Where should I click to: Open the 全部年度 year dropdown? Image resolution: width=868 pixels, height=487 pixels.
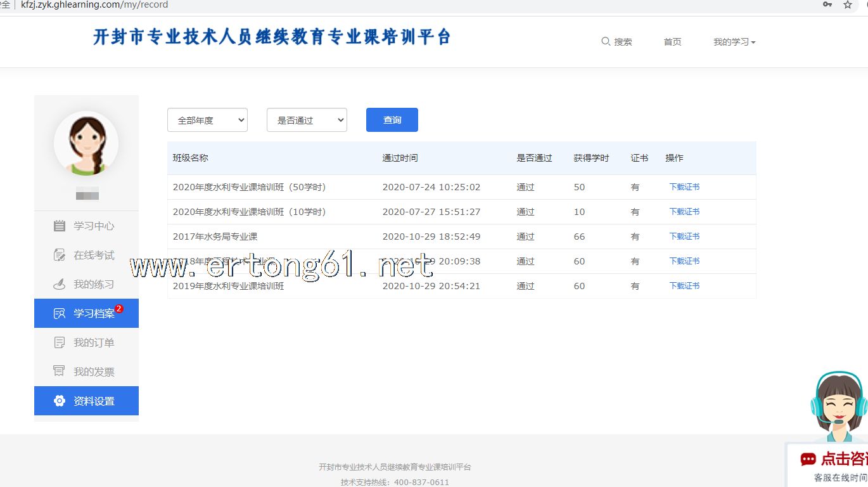[207, 120]
